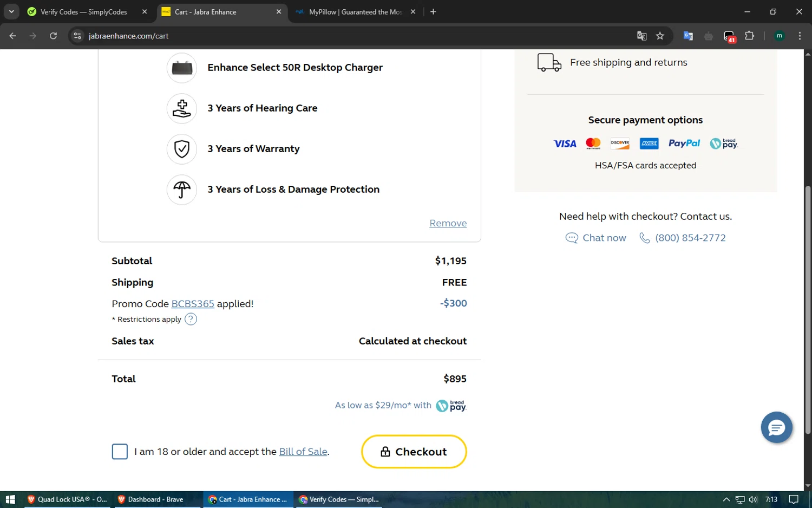Reload the cart page
This screenshot has width=812, height=508.
(53, 36)
